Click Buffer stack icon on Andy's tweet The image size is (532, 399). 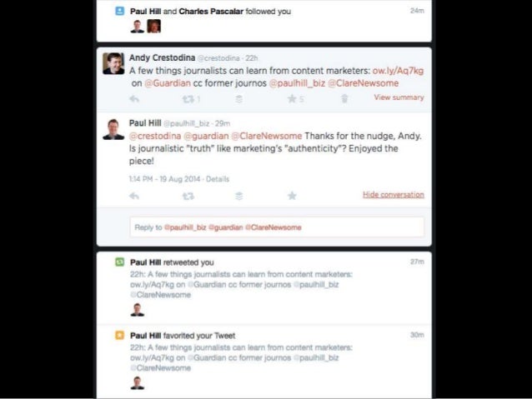click(x=238, y=99)
